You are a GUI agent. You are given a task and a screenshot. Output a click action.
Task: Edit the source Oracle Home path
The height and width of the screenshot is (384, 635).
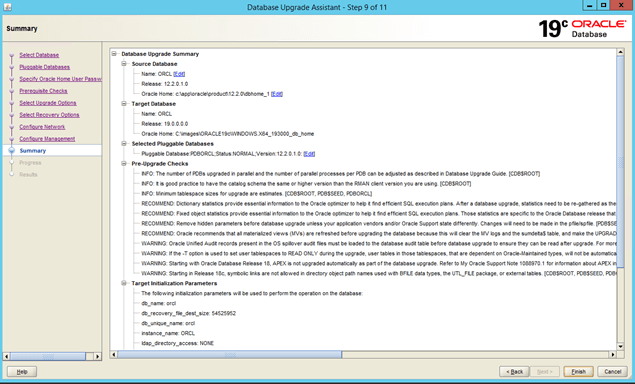277,94
